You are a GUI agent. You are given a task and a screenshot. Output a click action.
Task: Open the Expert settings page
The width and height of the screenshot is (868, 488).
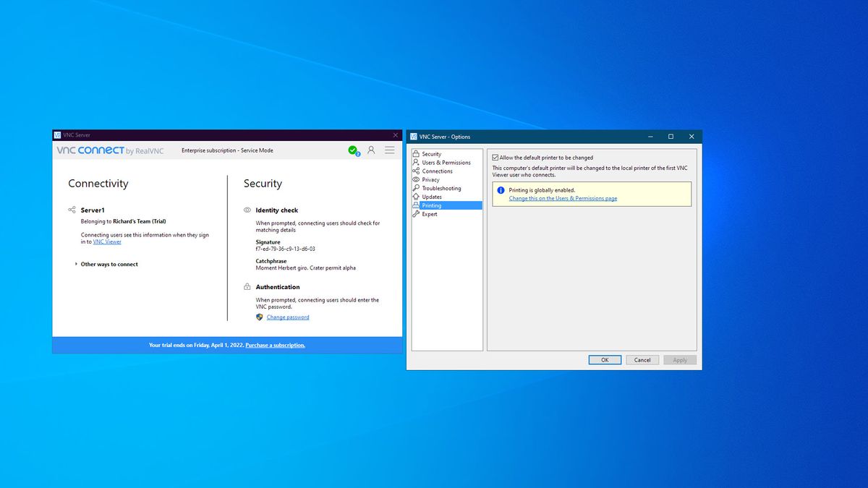pyautogui.click(x=428, y=213)
